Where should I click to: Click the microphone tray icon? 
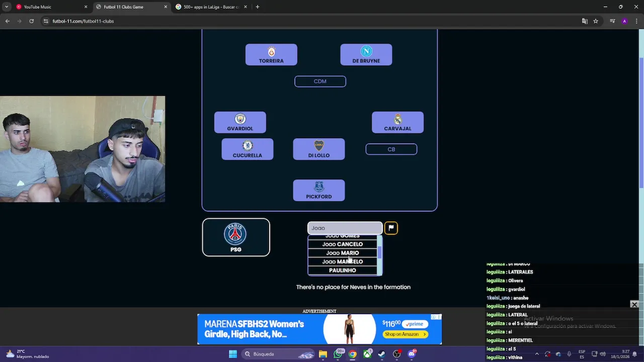569,354
